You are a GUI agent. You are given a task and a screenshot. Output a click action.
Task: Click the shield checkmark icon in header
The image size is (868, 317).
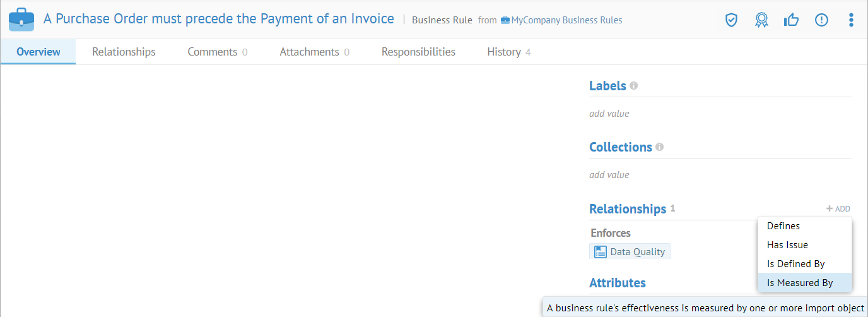pyautogui.click(x=731, y=20)
